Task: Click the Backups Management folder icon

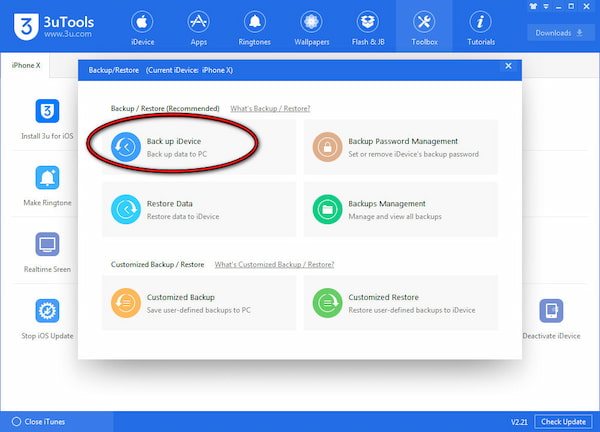Action: coord(327,209)
